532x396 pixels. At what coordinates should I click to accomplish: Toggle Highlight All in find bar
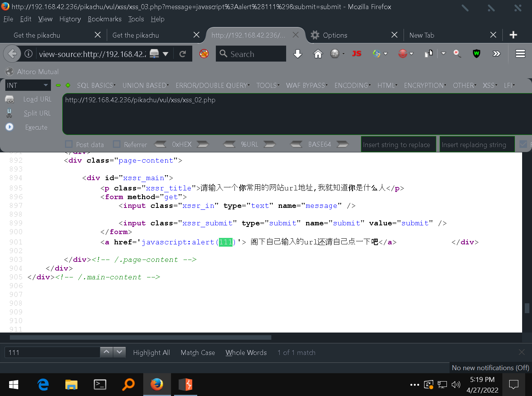click(x=151, y=353)
